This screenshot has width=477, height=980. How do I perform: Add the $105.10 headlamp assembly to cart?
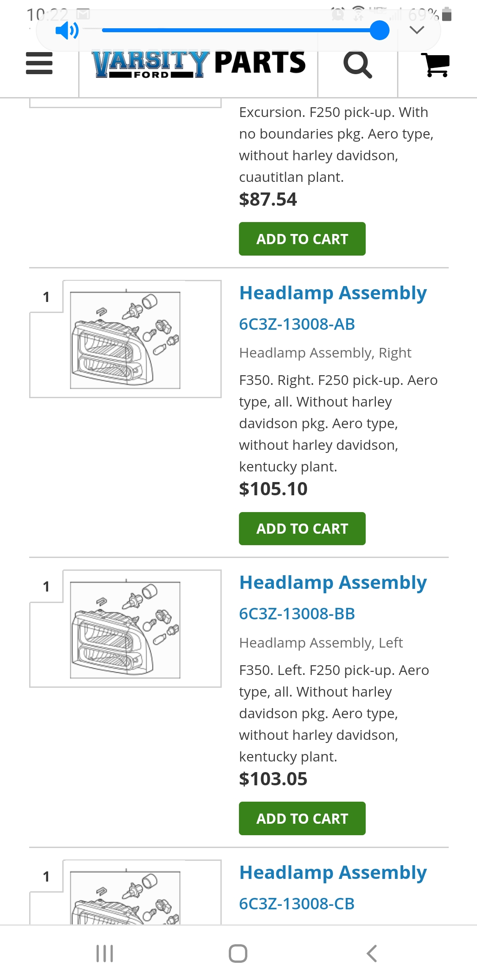click(x=302, y=528)
